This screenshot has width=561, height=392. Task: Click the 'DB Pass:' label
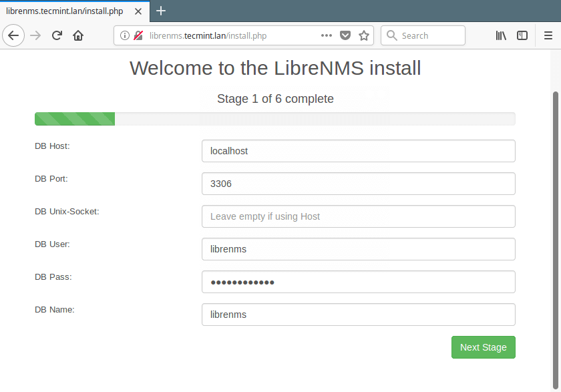[x=53, y=277]
